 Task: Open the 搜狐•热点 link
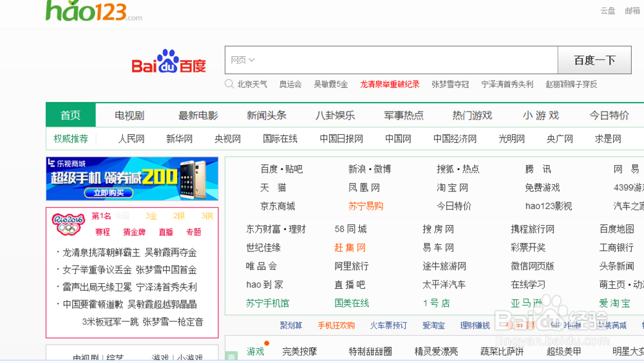pyautogui.click(x=458, y=169)
